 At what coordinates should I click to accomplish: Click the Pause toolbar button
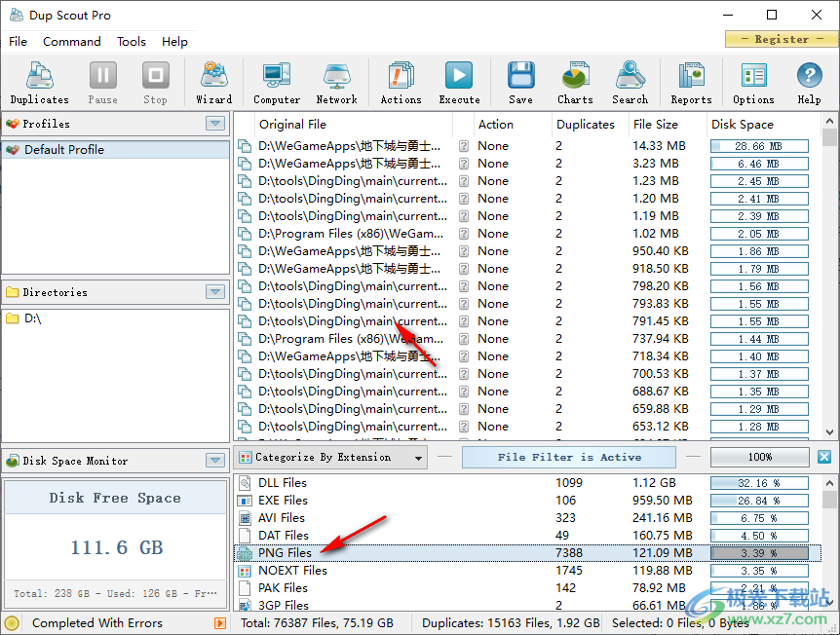[x=103, y=83]
